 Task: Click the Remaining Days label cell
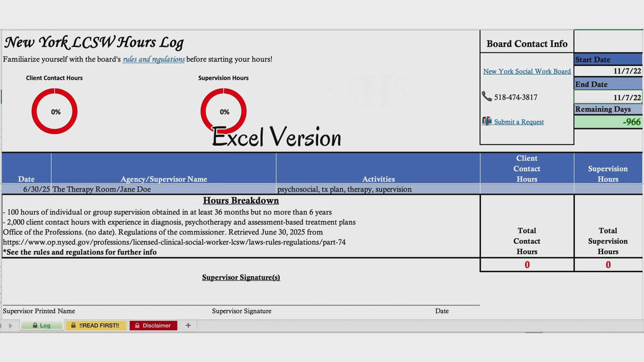[608, 109]
